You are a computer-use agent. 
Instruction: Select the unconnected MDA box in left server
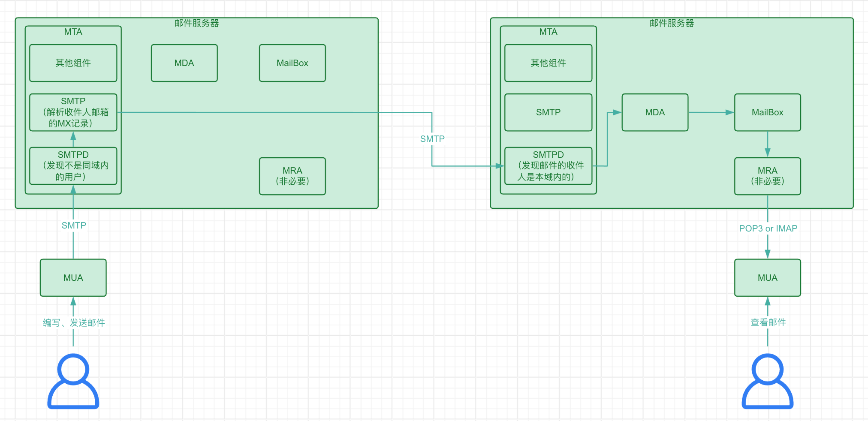pyautogui.click(x=184, y=63)
